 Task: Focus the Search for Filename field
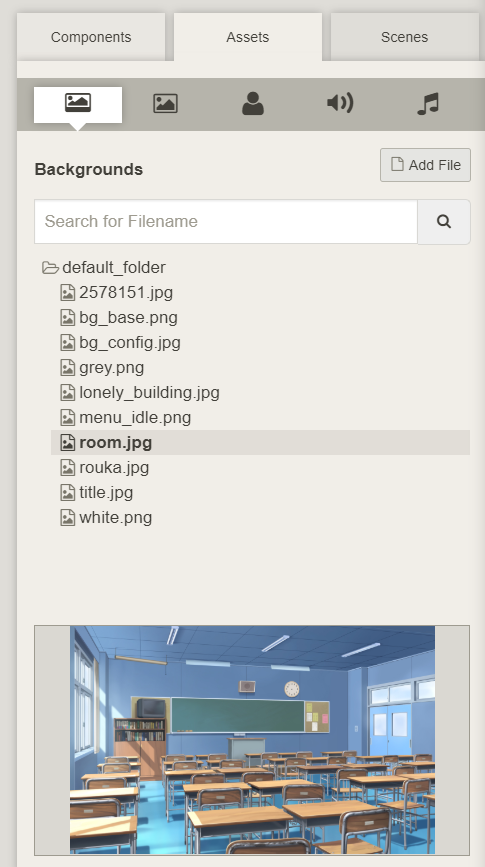point(226,222)
